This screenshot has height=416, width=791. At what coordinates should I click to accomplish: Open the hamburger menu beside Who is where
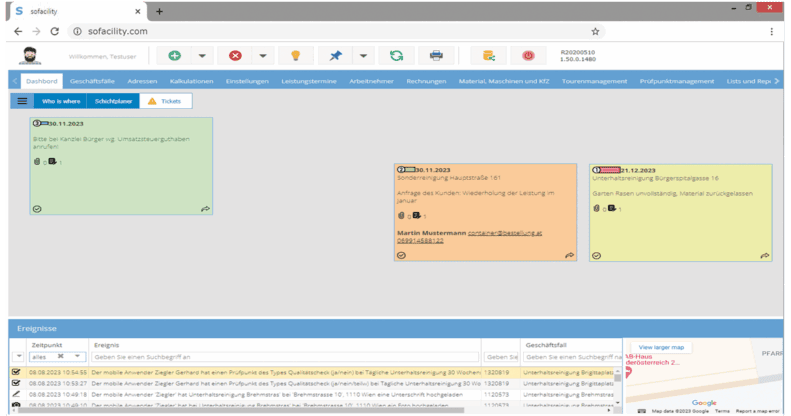pyautogui.click(x=22, y=101)
